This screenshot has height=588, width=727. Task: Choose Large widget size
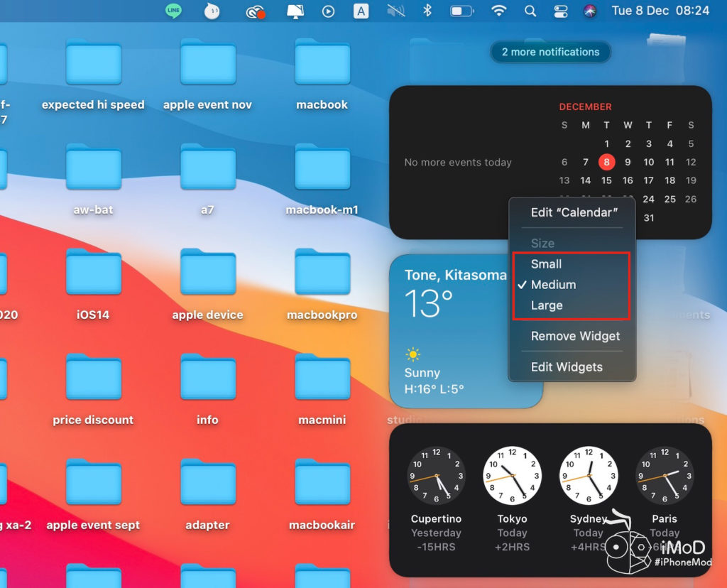(547, 305)
